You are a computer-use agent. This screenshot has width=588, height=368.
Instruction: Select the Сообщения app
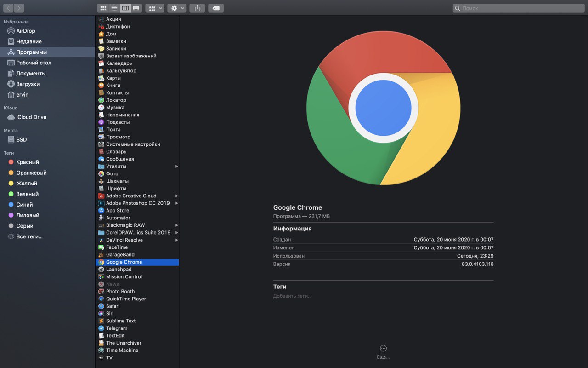(137, 159)
